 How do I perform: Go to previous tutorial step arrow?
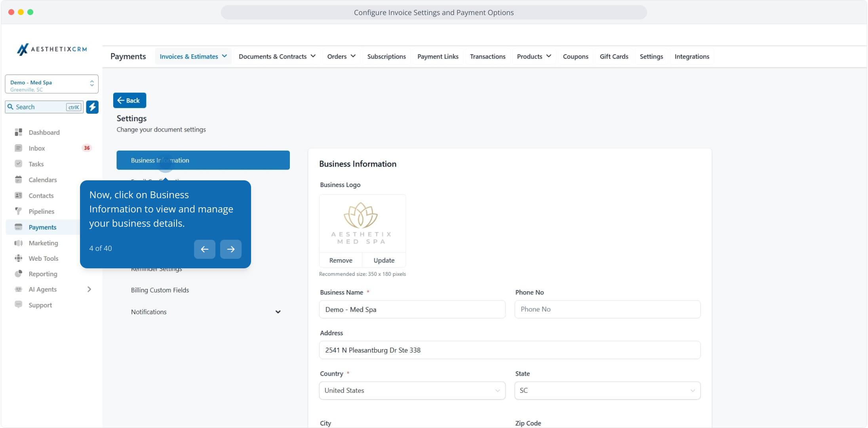(x=205, y=249)
